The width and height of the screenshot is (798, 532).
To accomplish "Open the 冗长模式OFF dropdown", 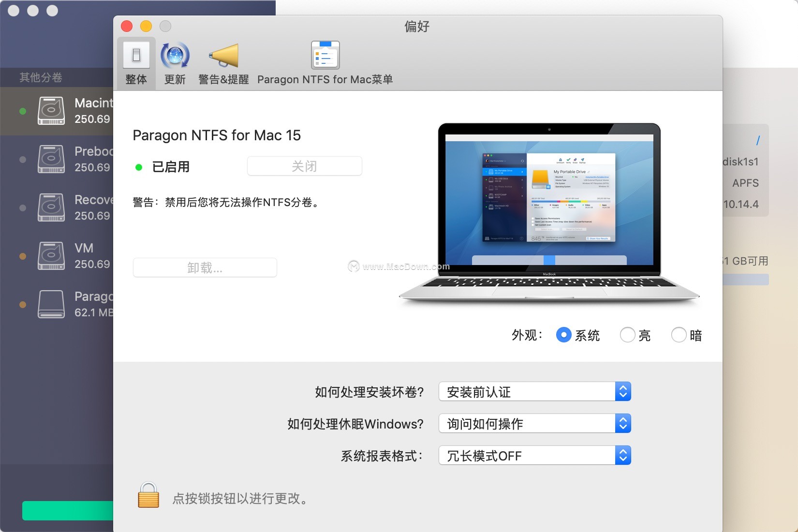I will tap(535, 455).
